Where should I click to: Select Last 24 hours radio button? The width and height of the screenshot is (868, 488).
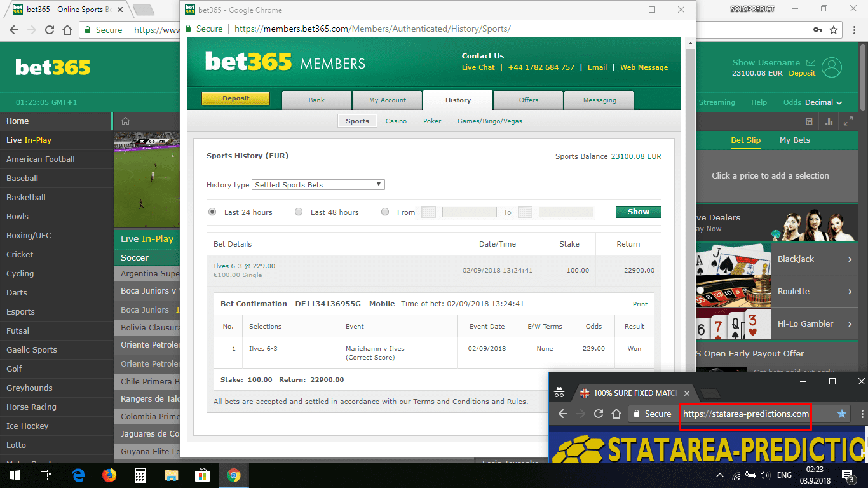click(212, 212)
